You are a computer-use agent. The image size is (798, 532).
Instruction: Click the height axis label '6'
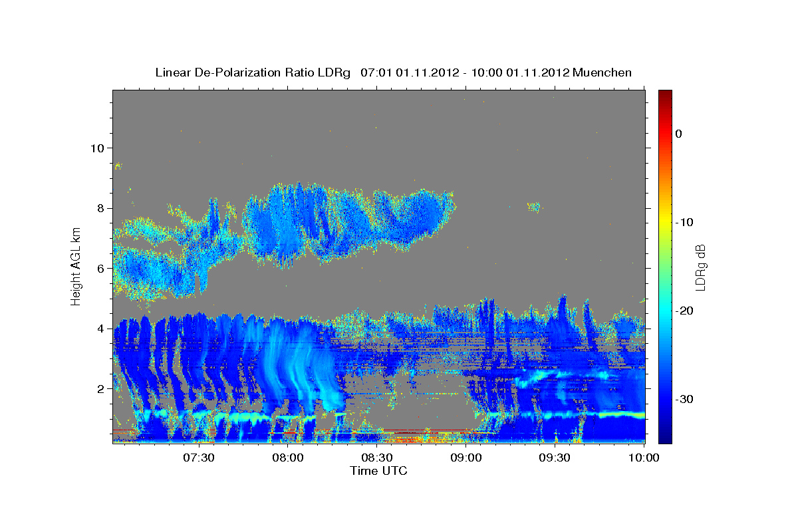100,268
